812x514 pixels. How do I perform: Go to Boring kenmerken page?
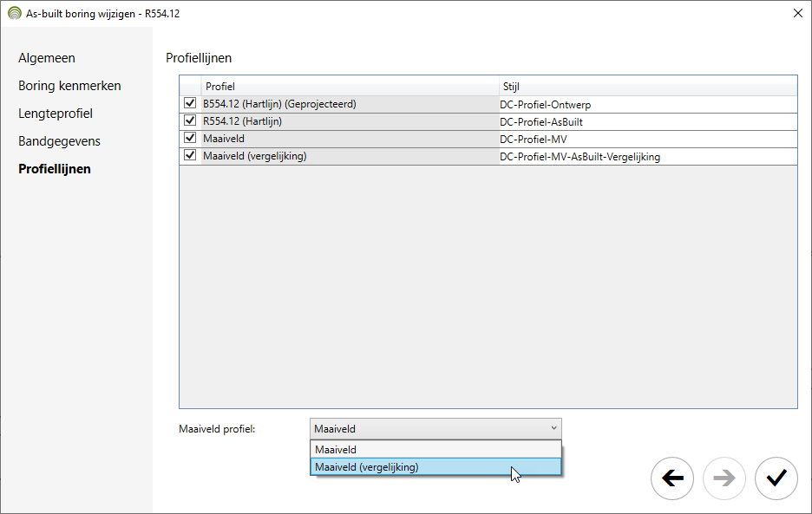pyautogui.click(x=69, y=86)
